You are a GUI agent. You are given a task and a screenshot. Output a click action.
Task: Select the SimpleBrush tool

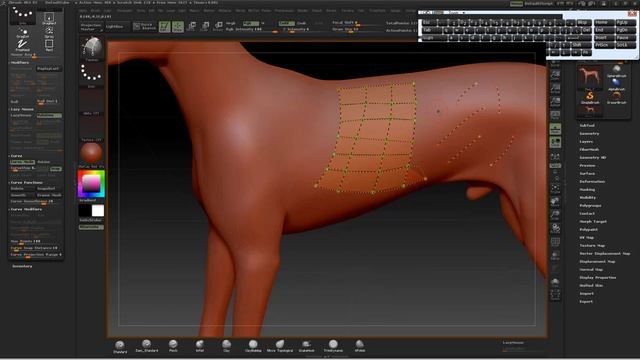point(590,98)
